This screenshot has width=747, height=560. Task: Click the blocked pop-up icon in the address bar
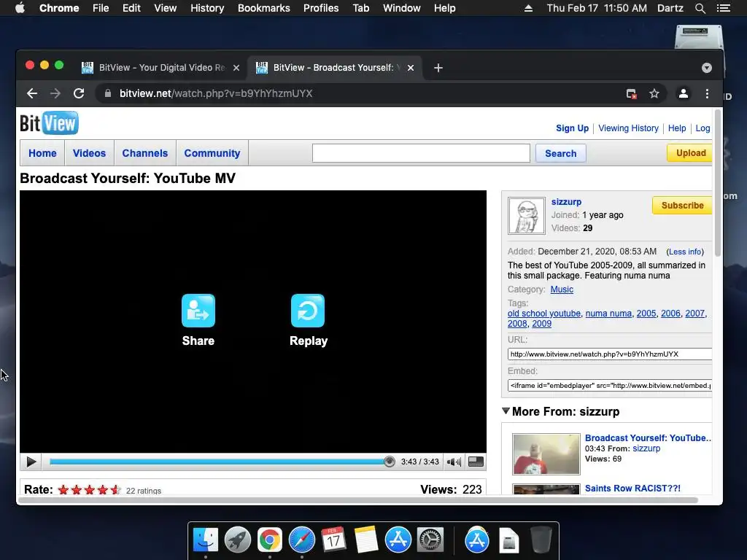point(631,94)
